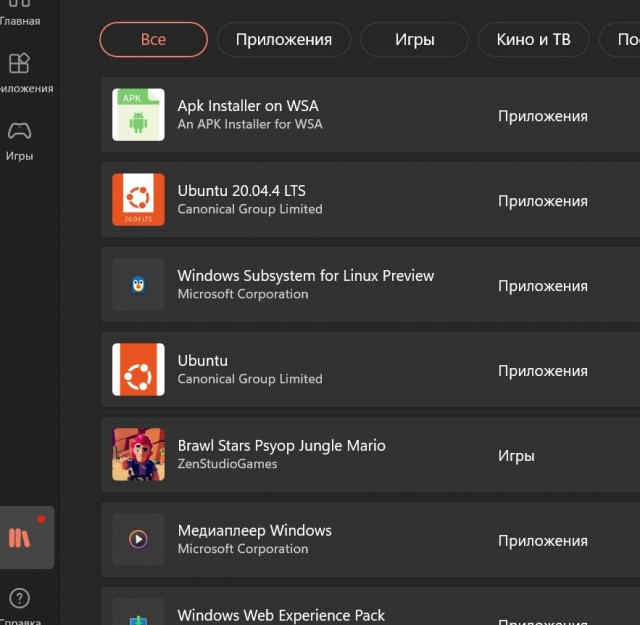Click Canonical Group Limited under plain Ubuntu
This screenshot has height=625, width=640.
click(250, 379)
